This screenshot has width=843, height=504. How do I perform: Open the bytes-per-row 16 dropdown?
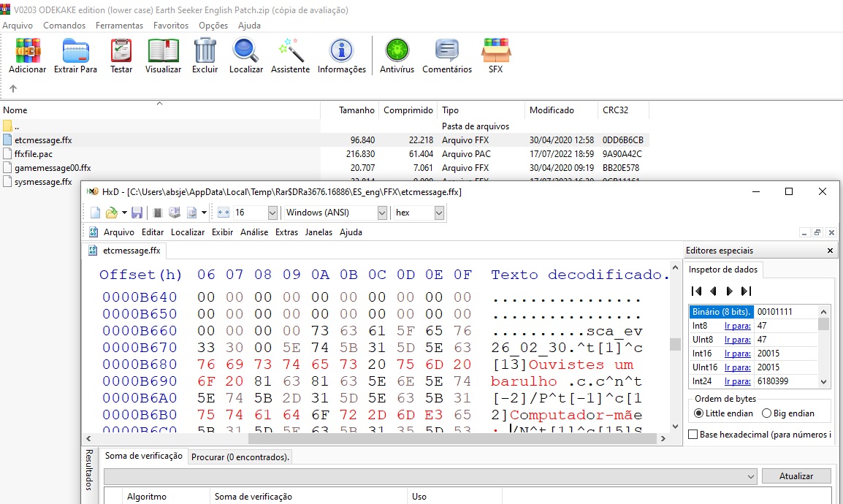[x=272, y=213]
